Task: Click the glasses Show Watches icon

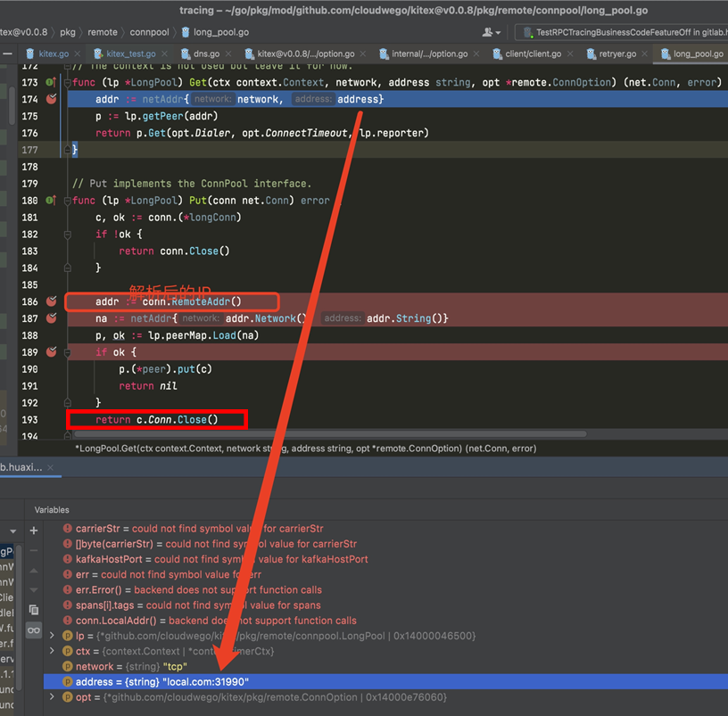Action: click(x=33, y=630)
